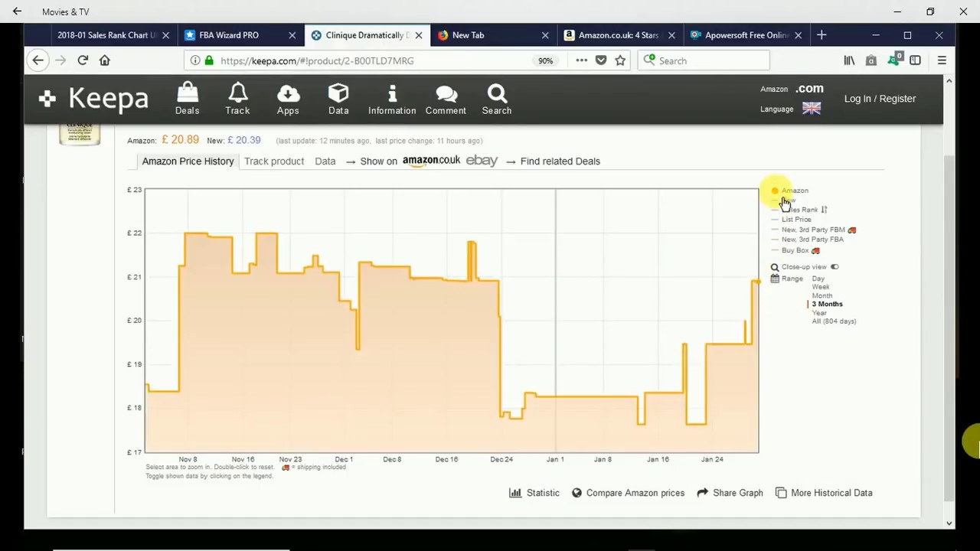This screenshot has height=551, width=980.
Task: Toggle New, 3rd Party FBA in the legend
Action: [x=808, y=240]
